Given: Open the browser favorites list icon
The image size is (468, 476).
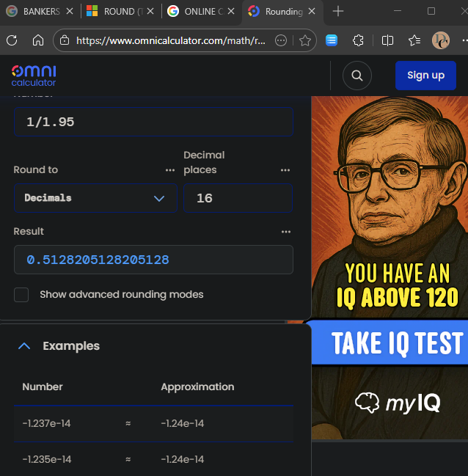Looking at the screenshot, I should [x=414, y=40].
